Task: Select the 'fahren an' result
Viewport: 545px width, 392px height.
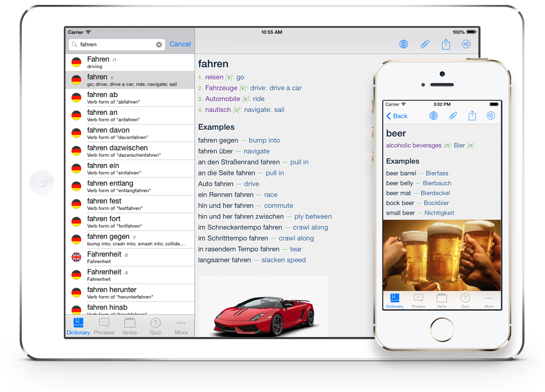Action: (130, 115)
